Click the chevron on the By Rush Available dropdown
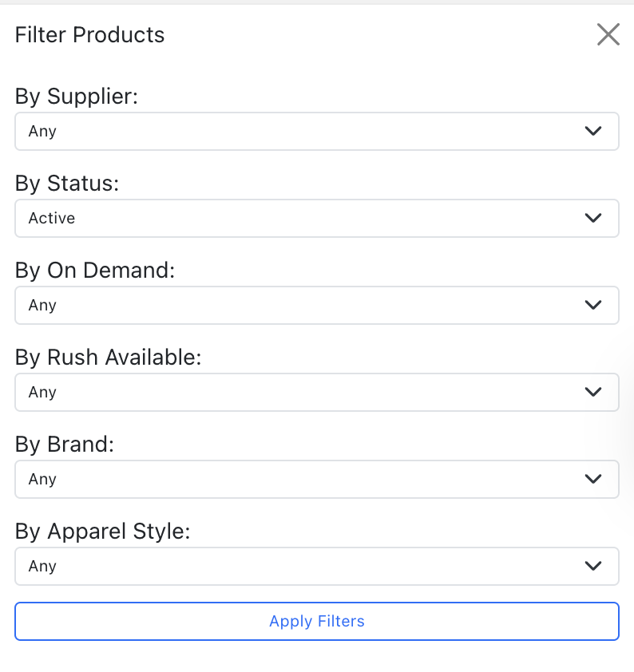 (x=593, y=392)
